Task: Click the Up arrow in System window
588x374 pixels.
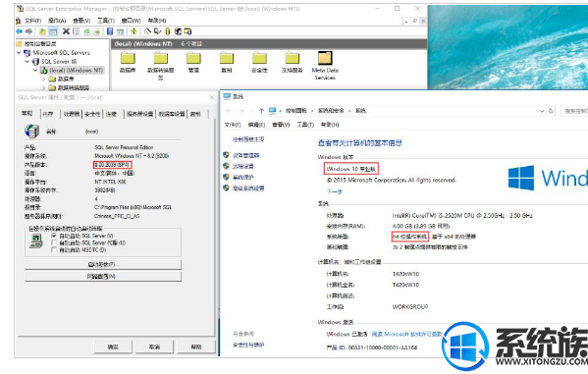Action: [261, 111]
